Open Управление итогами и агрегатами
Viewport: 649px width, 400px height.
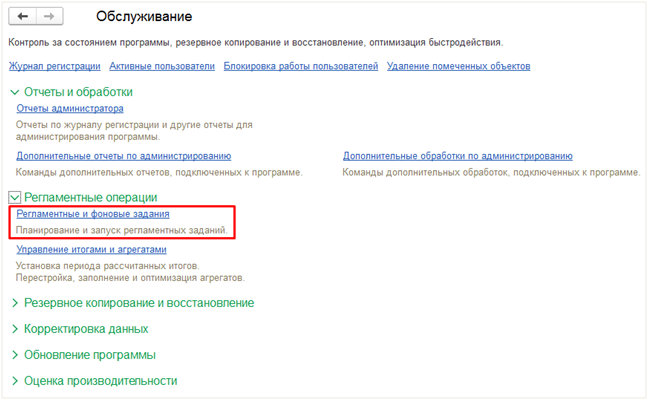tap(91, 249)
